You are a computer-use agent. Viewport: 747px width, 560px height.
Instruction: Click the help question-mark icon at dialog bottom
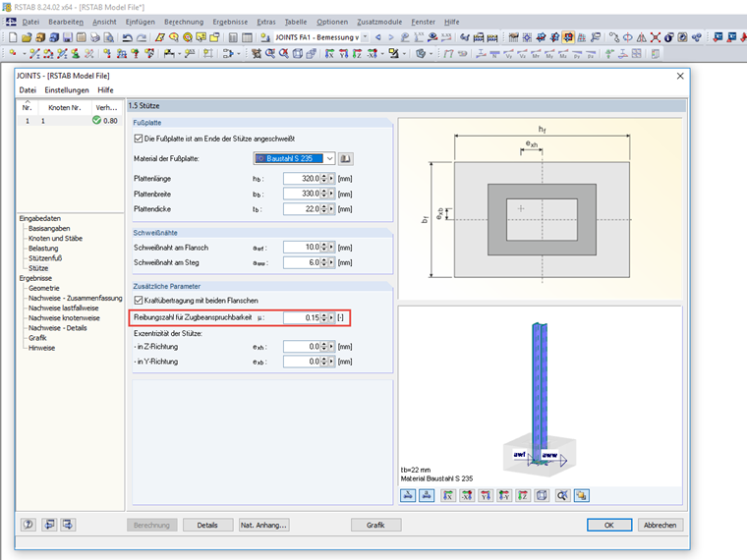pos(29,525)
